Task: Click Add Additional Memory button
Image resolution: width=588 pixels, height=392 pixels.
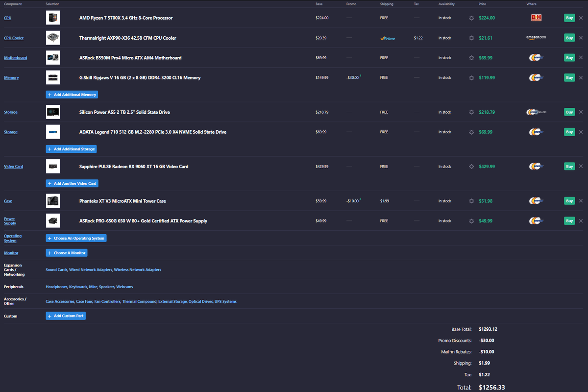Action: 72,95
